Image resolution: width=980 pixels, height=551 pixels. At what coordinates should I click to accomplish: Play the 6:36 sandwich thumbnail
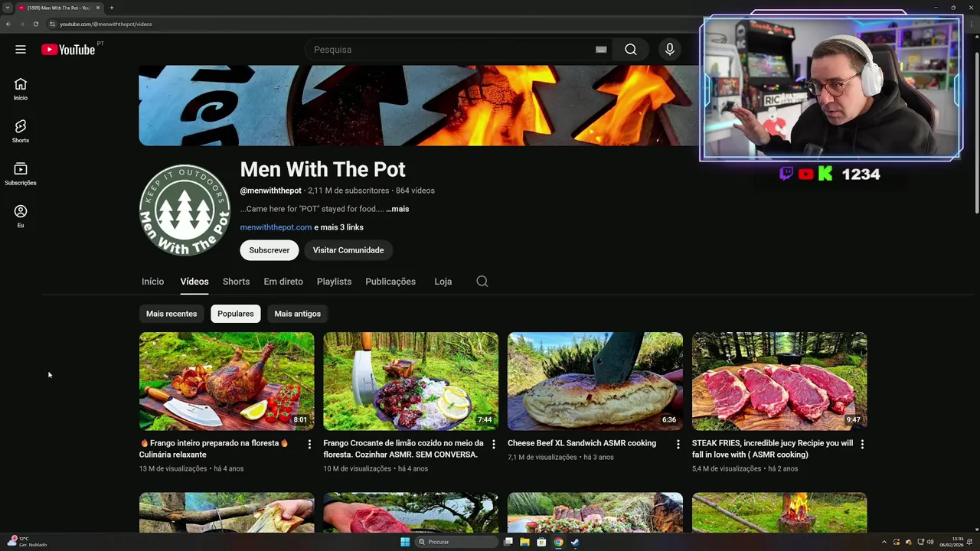tap(595, 381)
